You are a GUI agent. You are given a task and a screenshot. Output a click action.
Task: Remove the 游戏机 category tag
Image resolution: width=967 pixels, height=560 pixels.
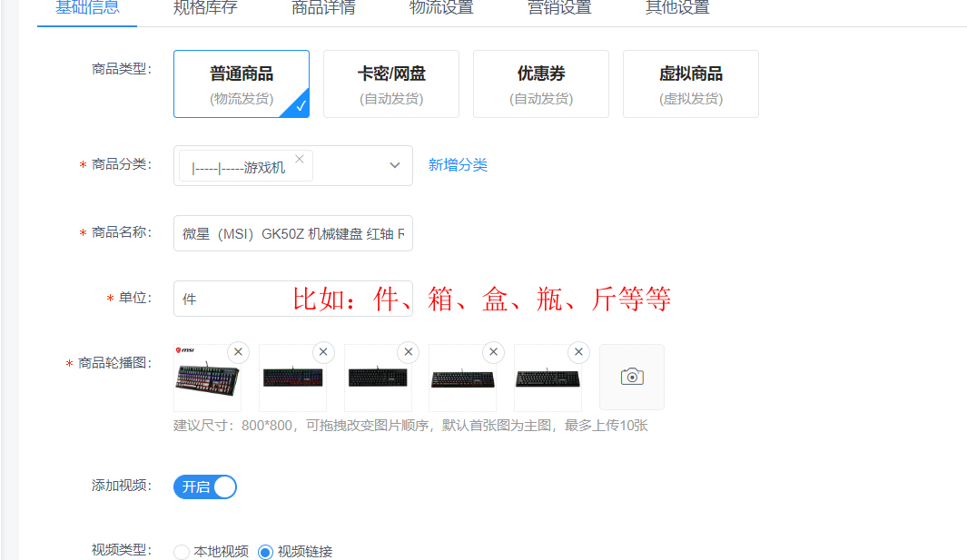tap(300, 159)
